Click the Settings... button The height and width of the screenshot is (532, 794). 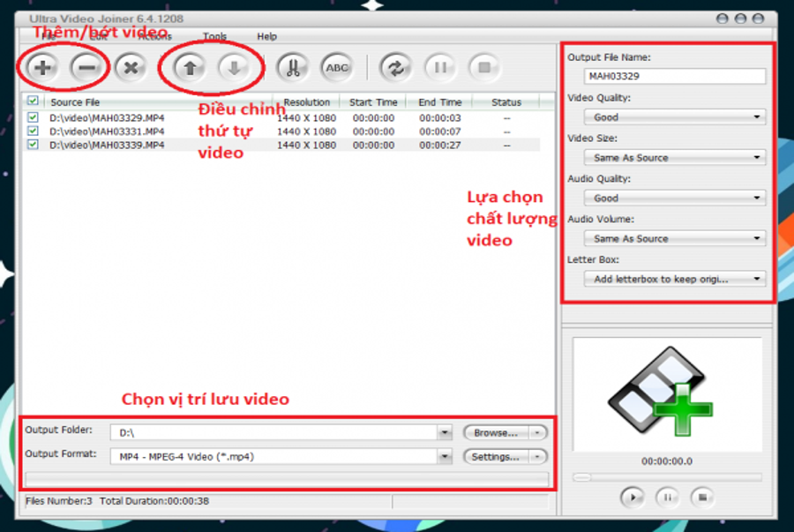(496, 457)
